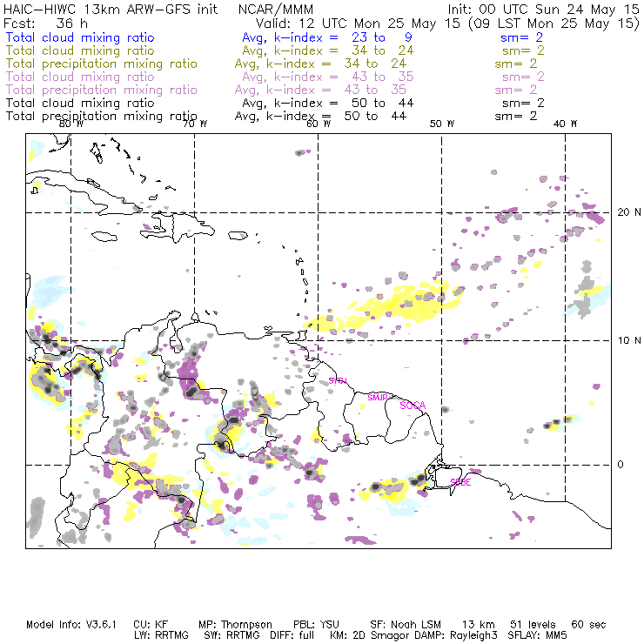Select the "SFLAY: MM5" text
This screenshot has height=644, width=644.
[x=537, y=635]
